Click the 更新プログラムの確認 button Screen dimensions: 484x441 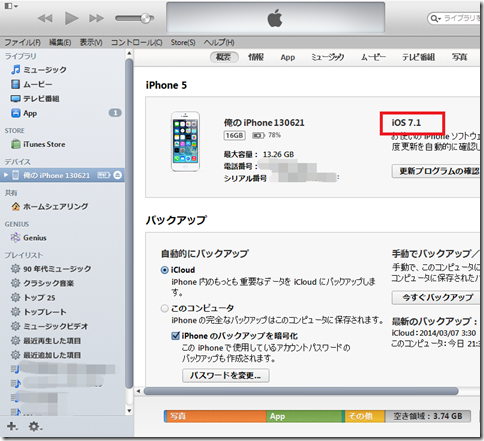437,171
